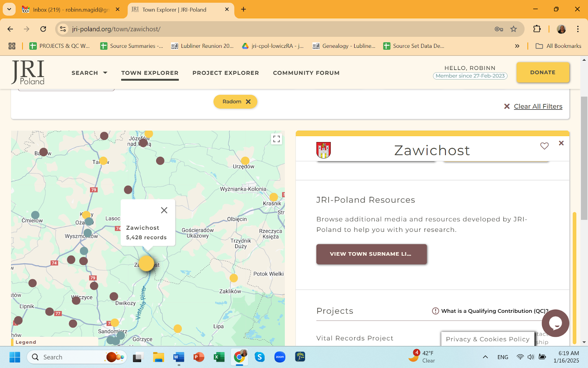Click the Wilczyce map marker

pos(76,300)
